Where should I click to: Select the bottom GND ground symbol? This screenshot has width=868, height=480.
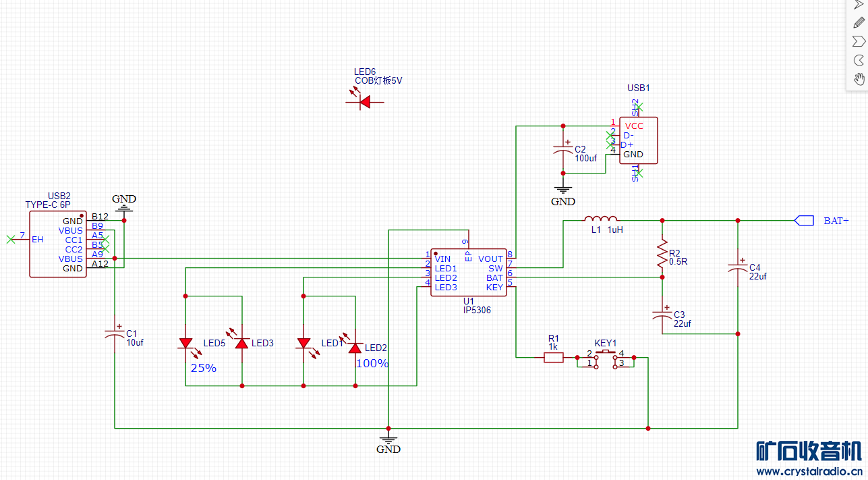[x=388, y=439]
